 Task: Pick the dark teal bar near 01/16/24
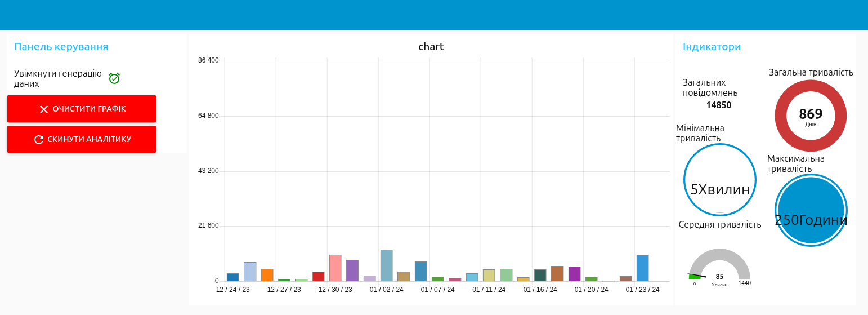click(x=540, y=275)
